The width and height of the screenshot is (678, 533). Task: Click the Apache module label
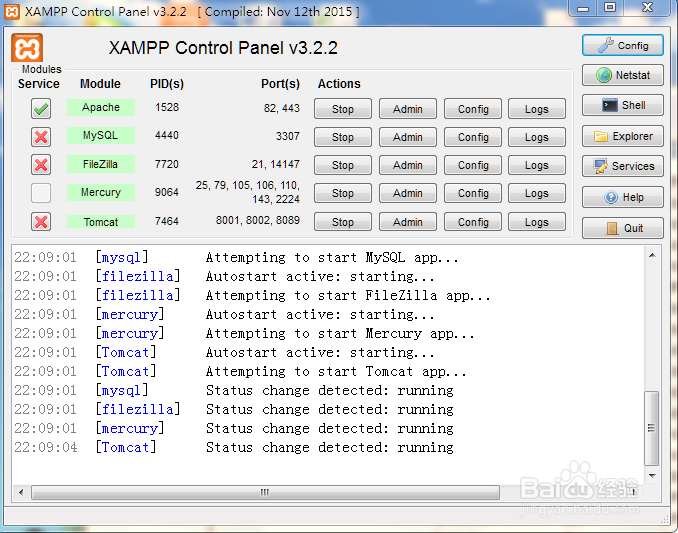tap(101, 107)
